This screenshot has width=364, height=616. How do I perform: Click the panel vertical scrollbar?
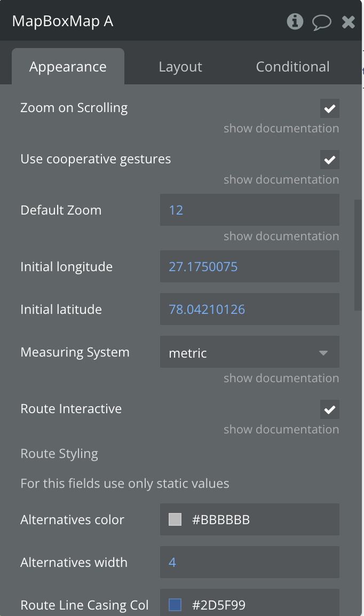click(358, 255)
